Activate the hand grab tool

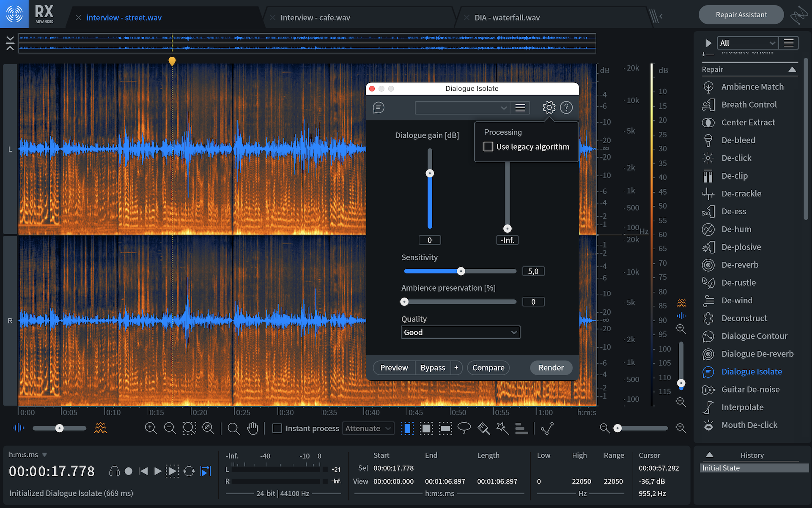[252, 428]
